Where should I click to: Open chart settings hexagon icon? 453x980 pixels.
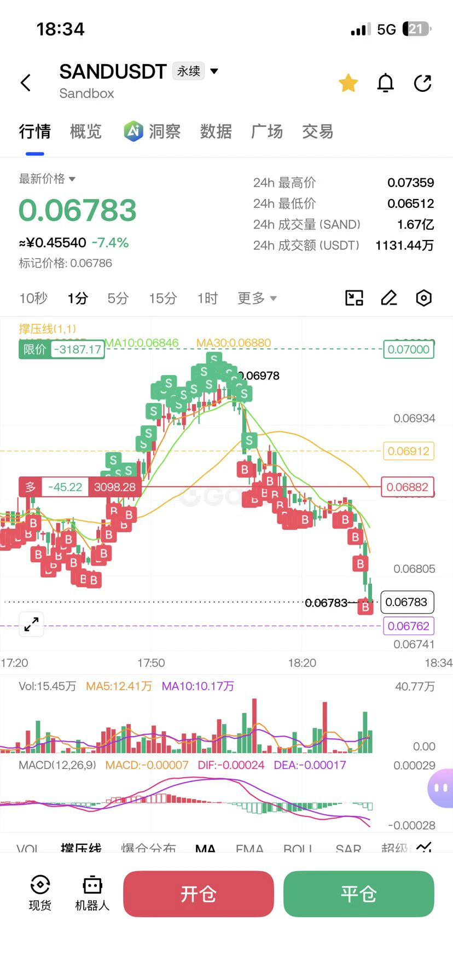pyautogui.click(x=424, y=298)
